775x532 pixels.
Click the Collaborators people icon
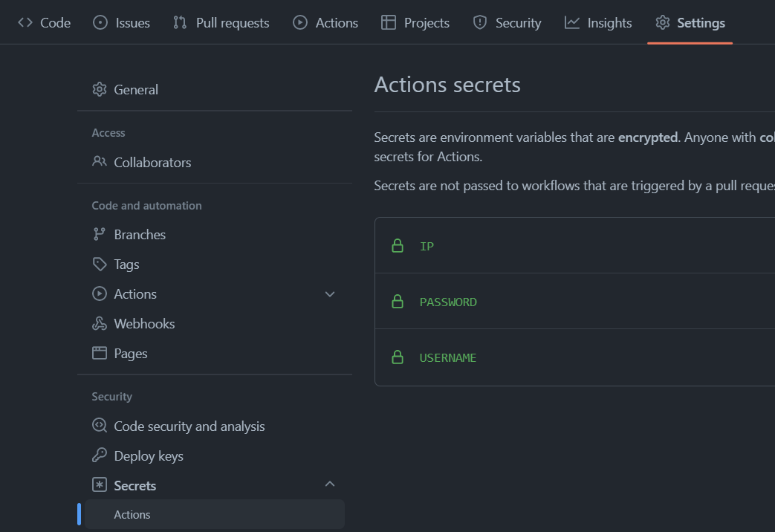99,162
